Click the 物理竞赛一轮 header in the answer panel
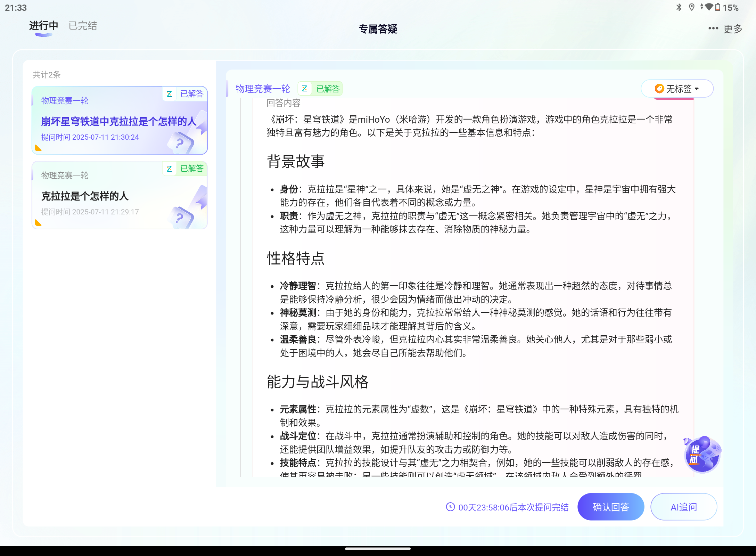 tap(263, 89)
